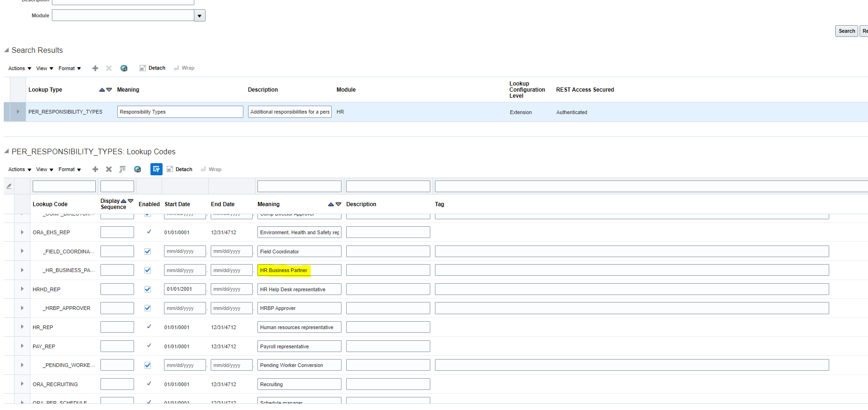This screenshot has width=868, height=410.
Task: Click the HR Business Partner meaning field
Action: pos(299,270)
